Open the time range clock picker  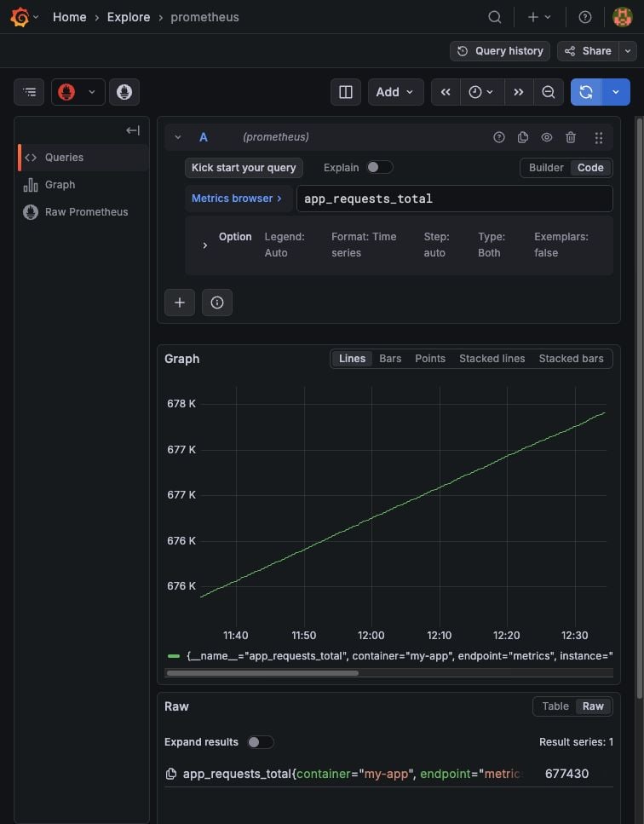(481, 92)
